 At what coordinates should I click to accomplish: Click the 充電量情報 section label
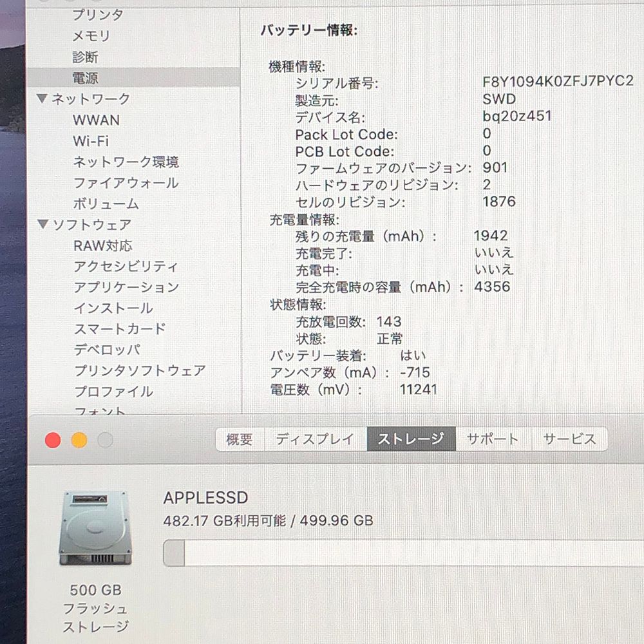305,220
